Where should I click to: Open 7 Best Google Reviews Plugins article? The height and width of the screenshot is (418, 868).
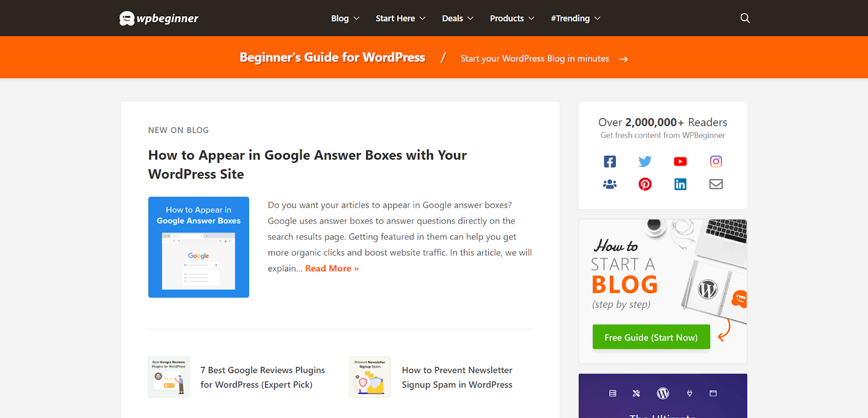click(263, 377)
